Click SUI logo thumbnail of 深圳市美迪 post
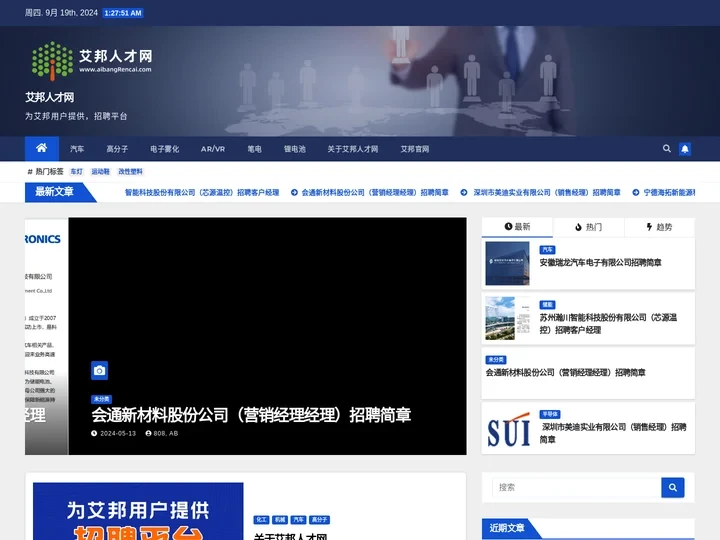Screen dimensions: 720x540 point(507,428)
